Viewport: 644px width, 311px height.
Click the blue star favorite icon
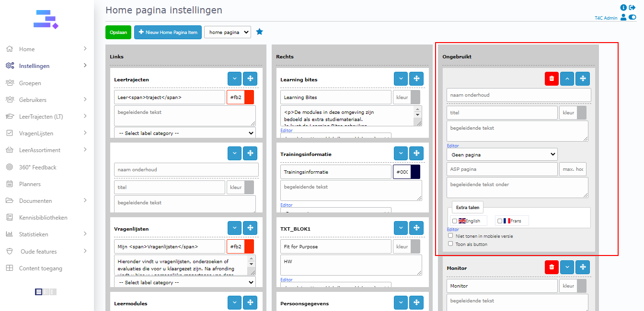[259, 32]
